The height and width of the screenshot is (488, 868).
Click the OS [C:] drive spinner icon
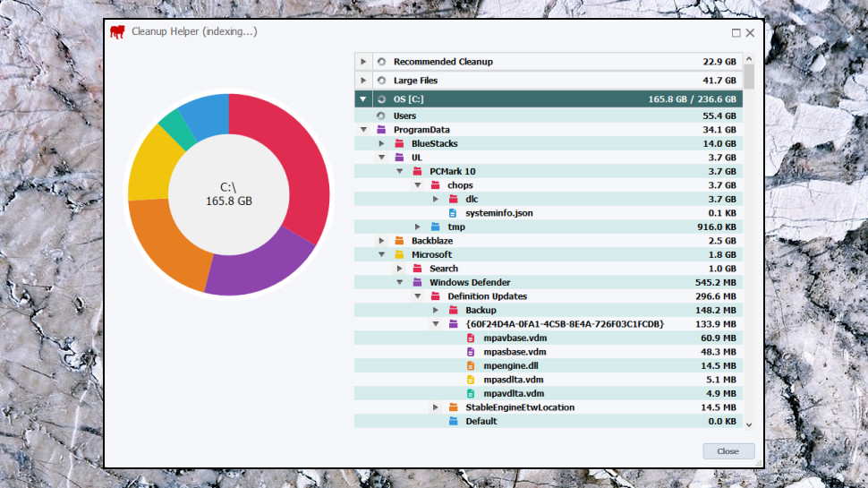[x=381, y=99]
